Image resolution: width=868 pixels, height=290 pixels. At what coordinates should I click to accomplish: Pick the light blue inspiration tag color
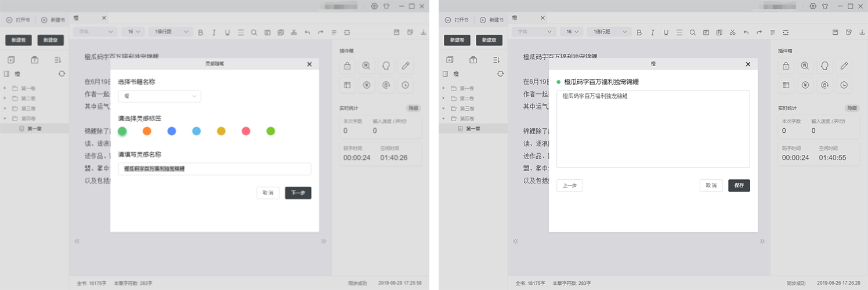pyautogui.click(x=196, y=131)
